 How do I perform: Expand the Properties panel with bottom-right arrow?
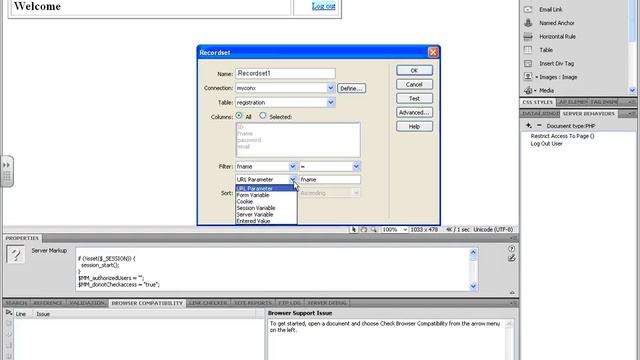[512, 293]
